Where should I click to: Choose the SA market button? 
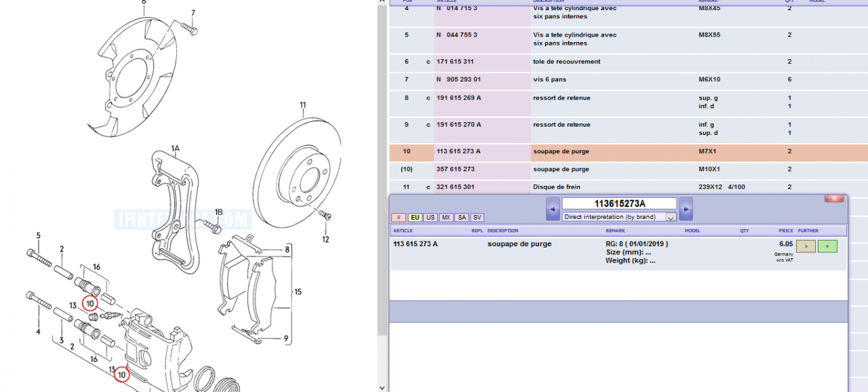[462, 218]
